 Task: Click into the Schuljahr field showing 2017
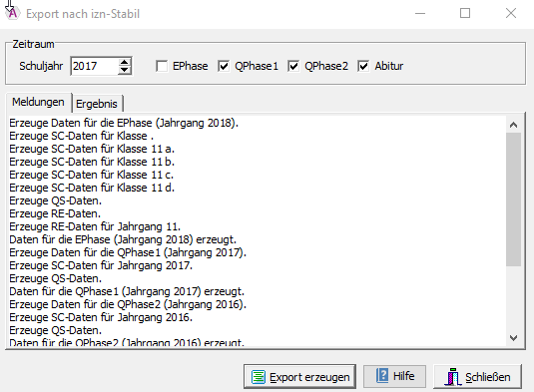tap(95, 66)
